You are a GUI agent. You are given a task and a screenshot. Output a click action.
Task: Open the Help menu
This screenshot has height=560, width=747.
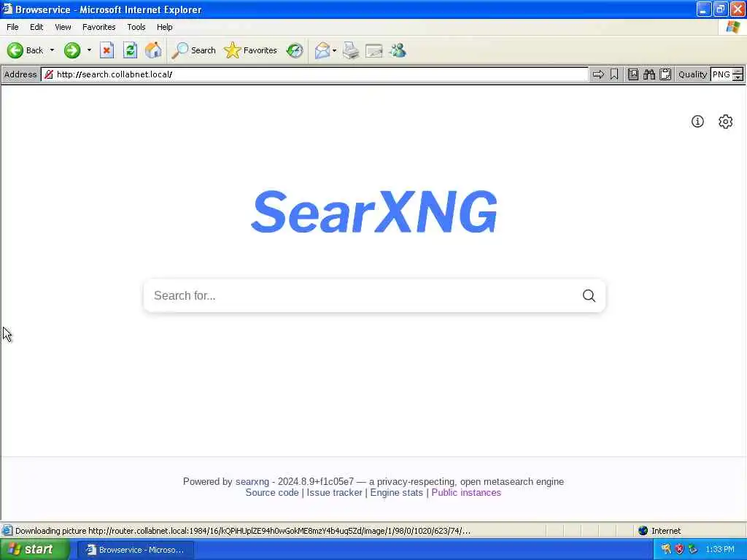(164, 27)
